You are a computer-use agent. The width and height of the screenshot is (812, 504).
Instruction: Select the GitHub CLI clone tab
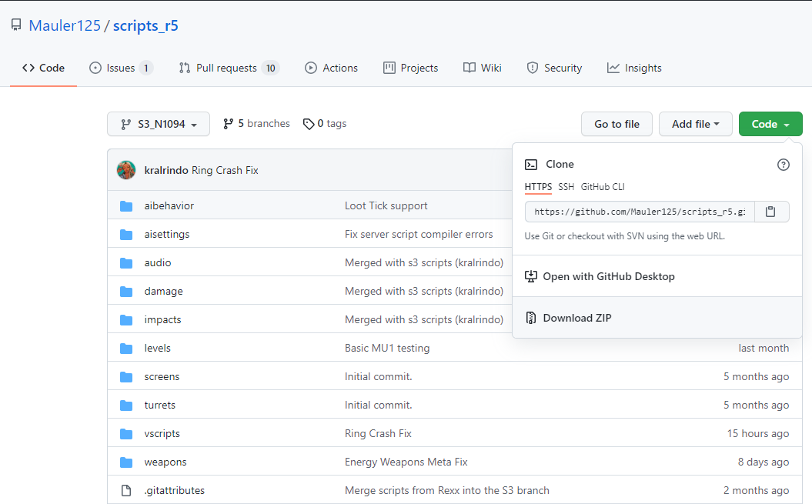click(603, 187)
